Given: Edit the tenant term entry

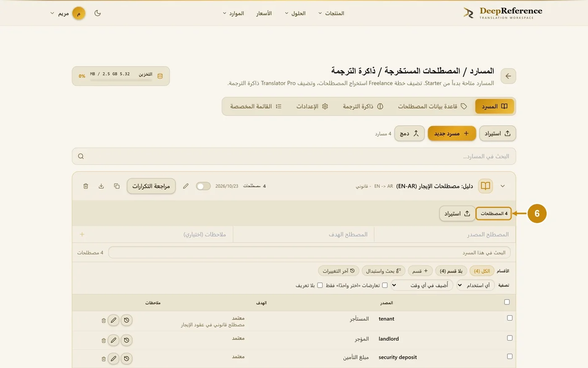Looking at the screenshot, I should [113, 320].
